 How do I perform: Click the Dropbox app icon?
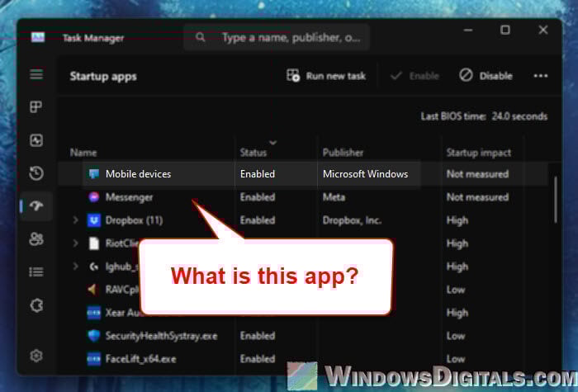tap(93, 220)
